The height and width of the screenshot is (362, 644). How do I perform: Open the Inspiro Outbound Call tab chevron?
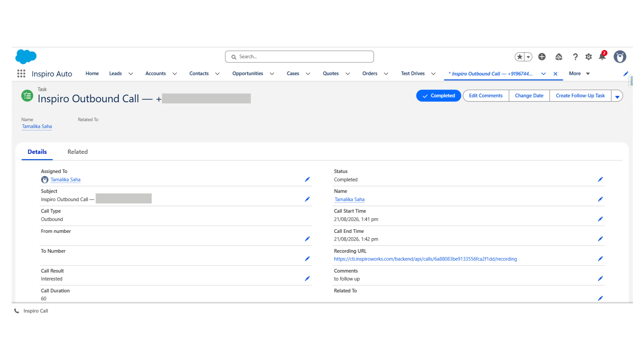[543, 74]
